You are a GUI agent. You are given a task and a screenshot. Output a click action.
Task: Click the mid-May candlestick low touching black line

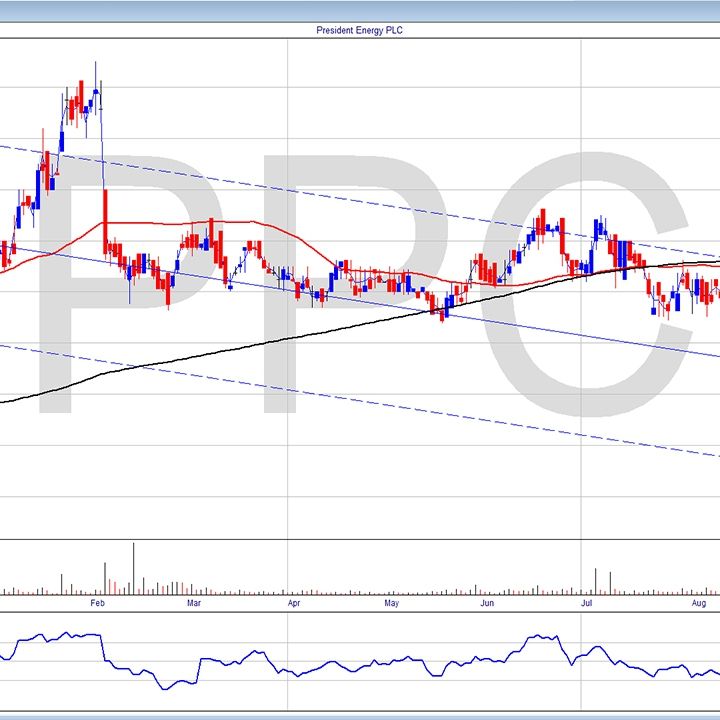click(x=443, y=315)
